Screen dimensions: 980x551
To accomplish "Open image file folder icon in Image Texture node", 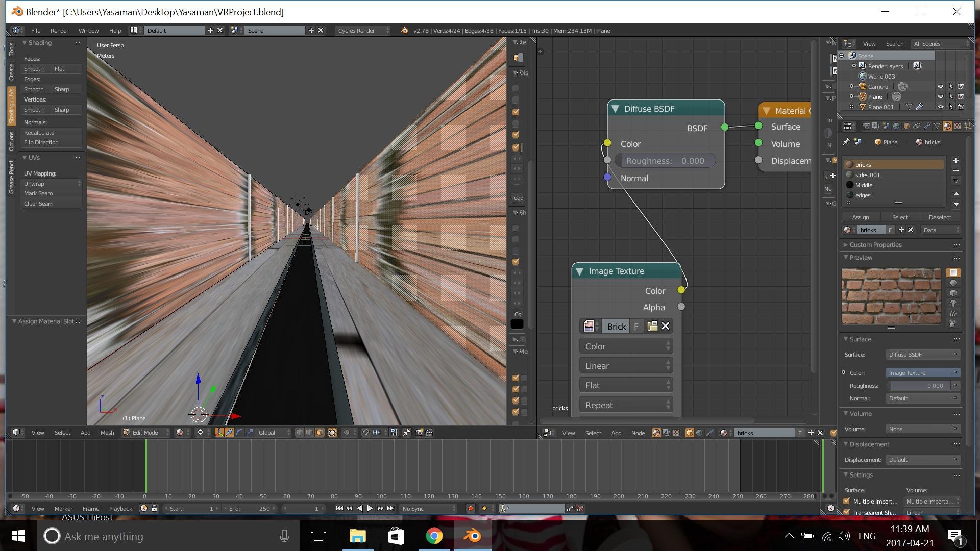I will point(652,327).
